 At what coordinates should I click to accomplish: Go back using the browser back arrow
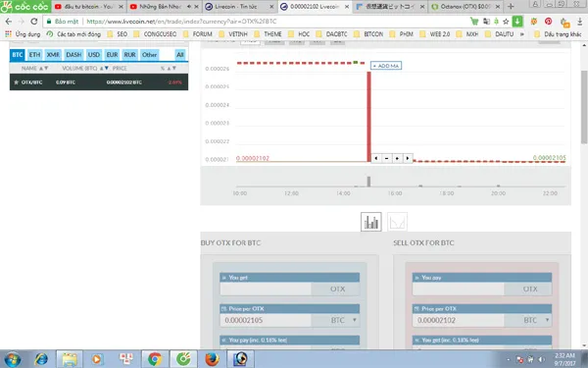pos(8,22)
